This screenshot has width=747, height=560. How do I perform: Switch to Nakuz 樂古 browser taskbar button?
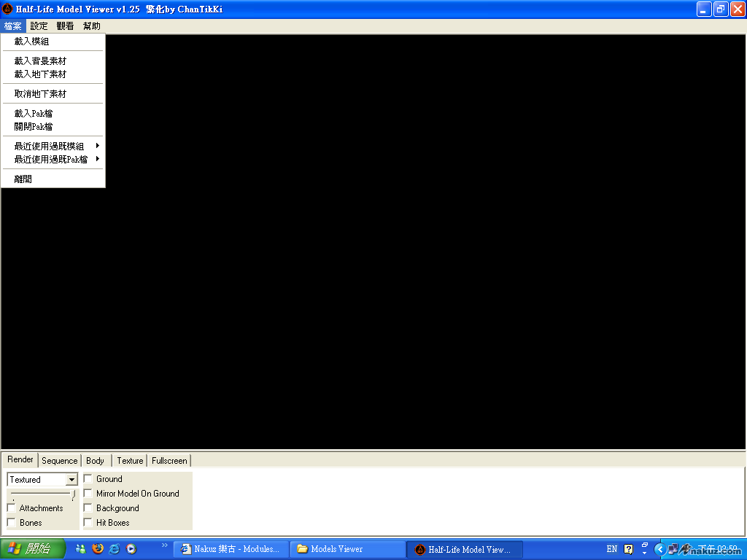pos(231,549)
